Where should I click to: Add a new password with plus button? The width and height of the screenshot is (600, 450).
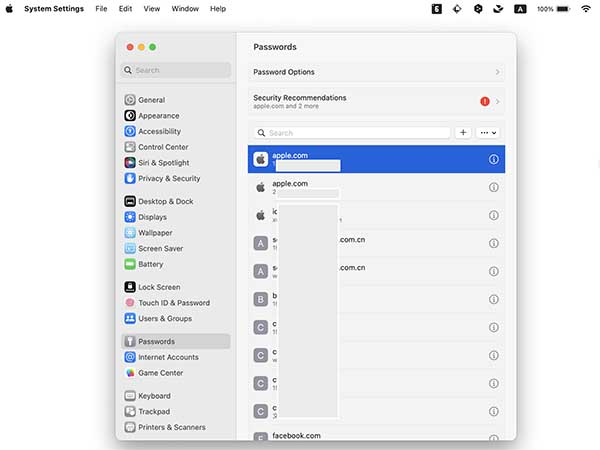(x=463, y=133)
